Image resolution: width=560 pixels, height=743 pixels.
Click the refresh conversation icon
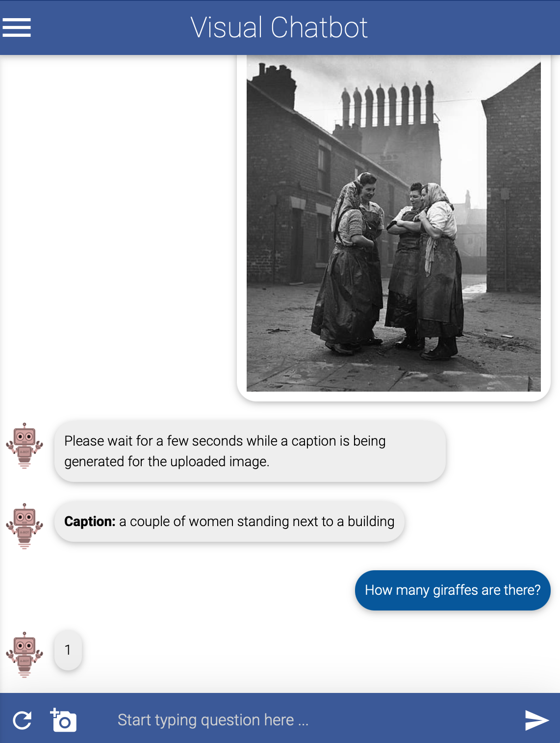pos(22,720)
